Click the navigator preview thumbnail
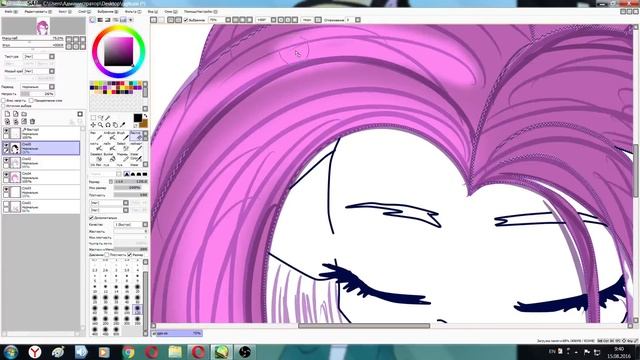The image size is (640, 360). pyautogui.click(x=42, y=27)
